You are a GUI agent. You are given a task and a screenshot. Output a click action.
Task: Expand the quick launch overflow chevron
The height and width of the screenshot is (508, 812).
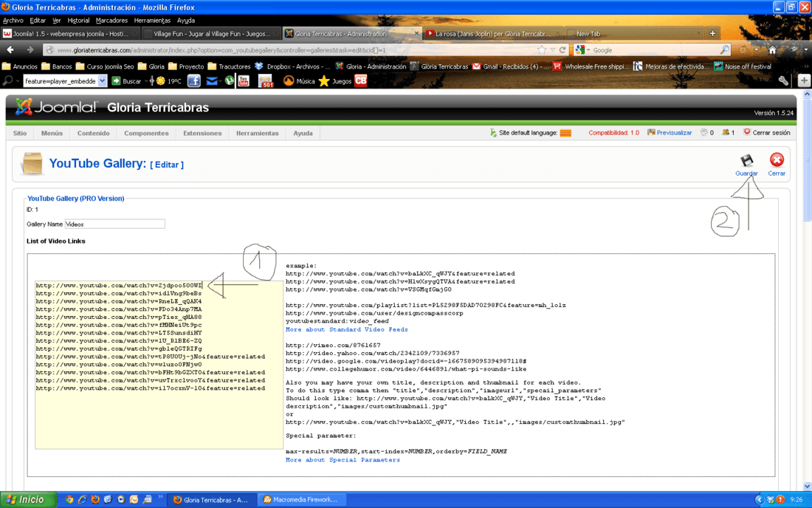tap(160, 498)
